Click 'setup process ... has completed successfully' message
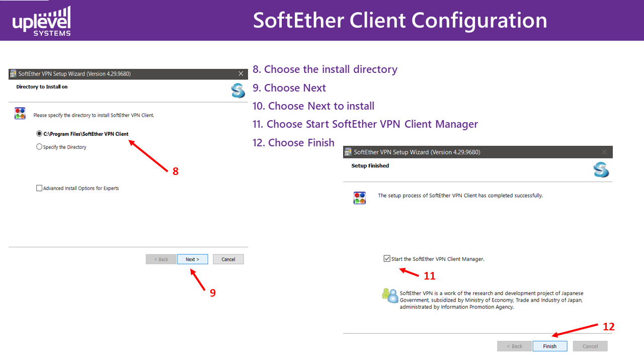 [x=460, y=196]
